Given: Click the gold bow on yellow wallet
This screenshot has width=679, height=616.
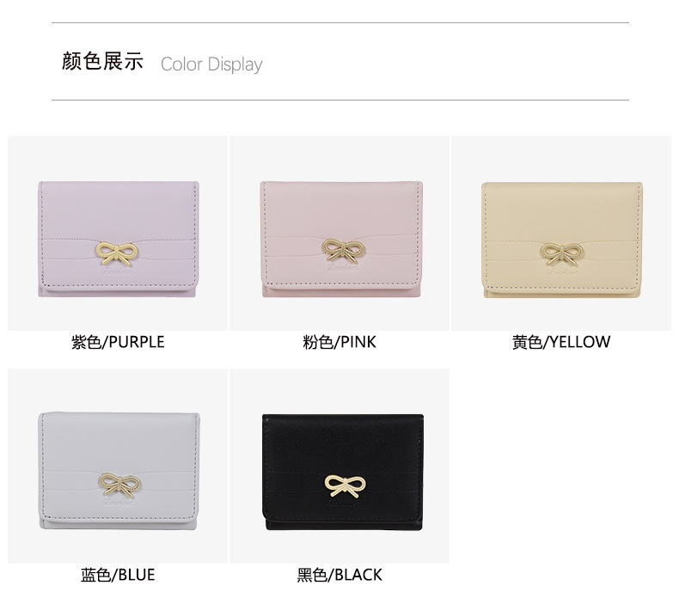Looking at the screenshot, I should [x=561, y=253].
